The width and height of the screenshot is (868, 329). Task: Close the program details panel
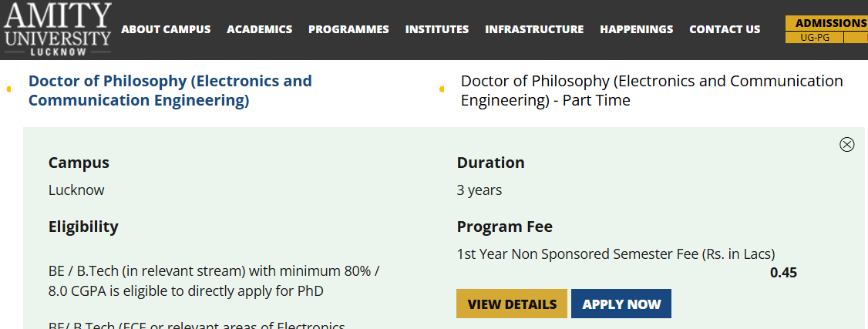(x=846, y=144)
